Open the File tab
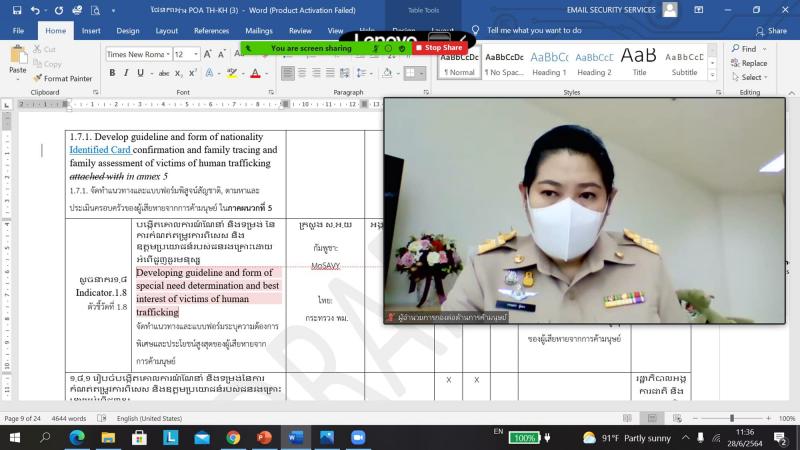Screen dimensions: 800x450 18,31
